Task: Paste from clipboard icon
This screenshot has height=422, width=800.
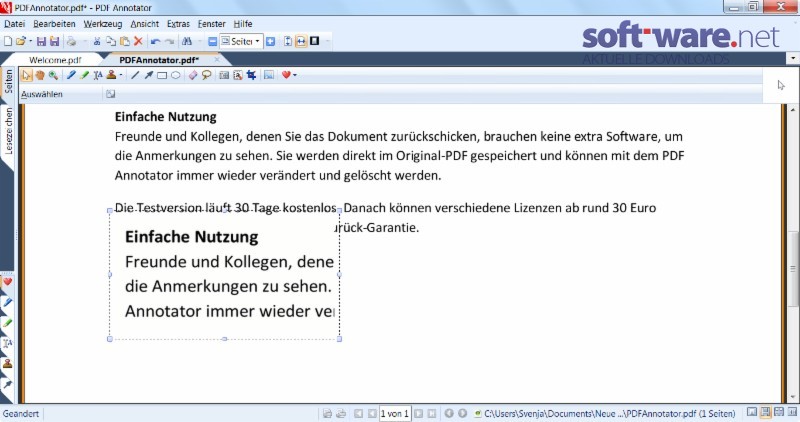Action: click(124, 41)
